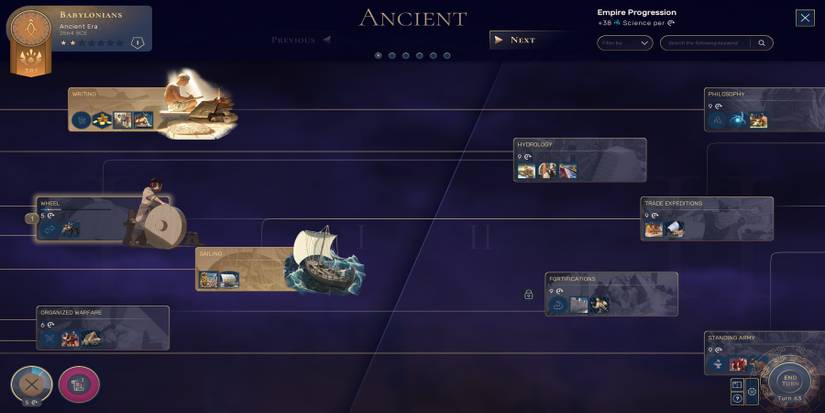Click the ship unit icon in Sailing
This screenshot has width=825, height=413.
[x=229, y=280]
